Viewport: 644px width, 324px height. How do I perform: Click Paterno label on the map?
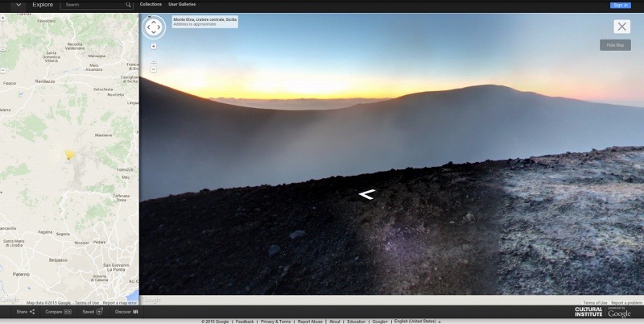pyautogui.click(x=21, y=274)
